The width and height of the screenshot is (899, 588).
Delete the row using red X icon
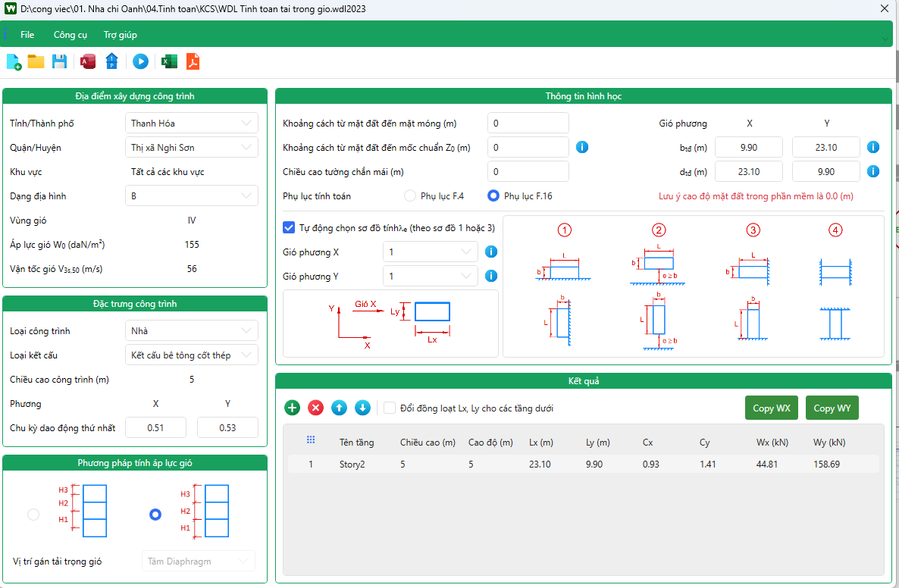(x=316, y=408)
